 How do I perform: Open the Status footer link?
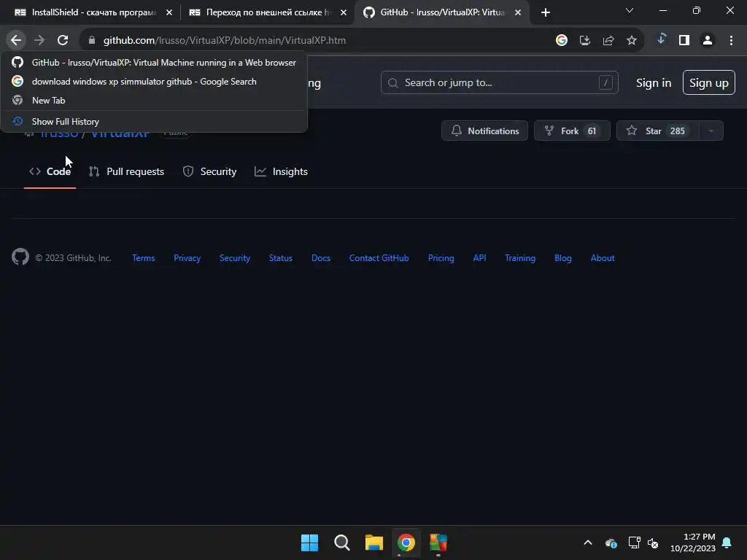(281, 258)
